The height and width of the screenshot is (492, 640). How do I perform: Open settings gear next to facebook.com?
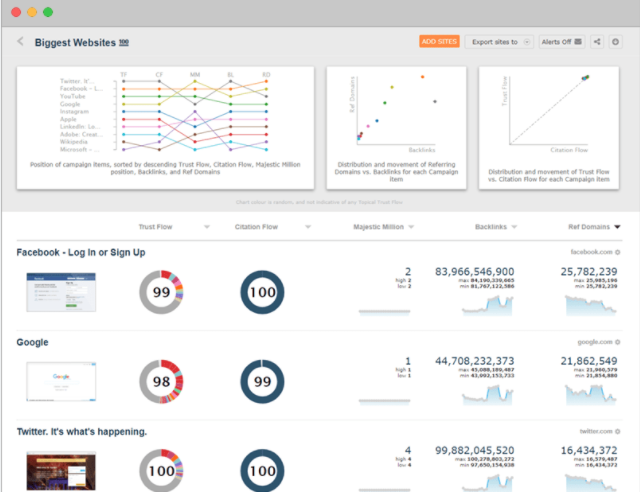coord(618,252)
